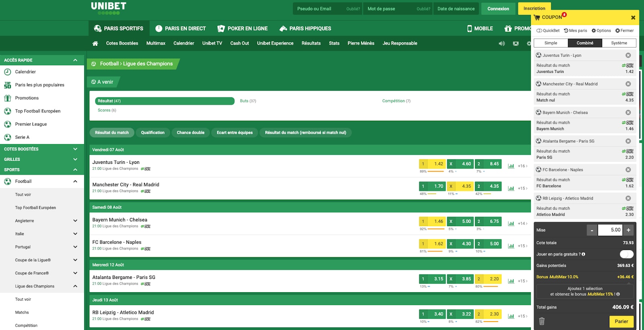The height and width of the screenshot is (330, 644).
Task: Collapse the Football sidebar category
Action: [x=75, y=181]
